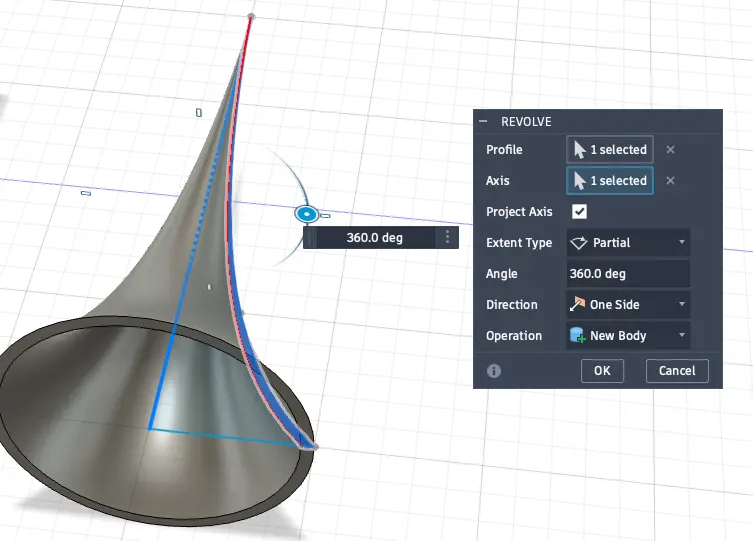Click the round blue angle manipulator handle

(x=306, y=214)
